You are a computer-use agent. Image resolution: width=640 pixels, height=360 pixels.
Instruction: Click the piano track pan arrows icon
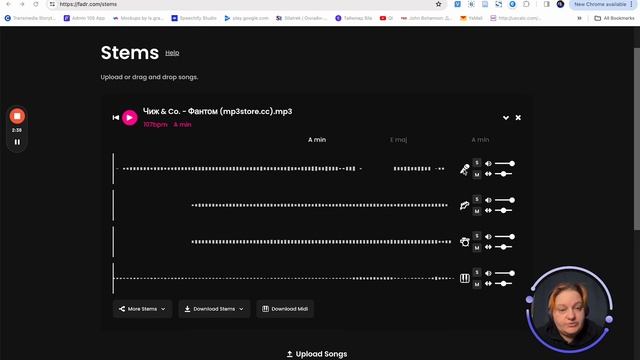coord(488,283)
